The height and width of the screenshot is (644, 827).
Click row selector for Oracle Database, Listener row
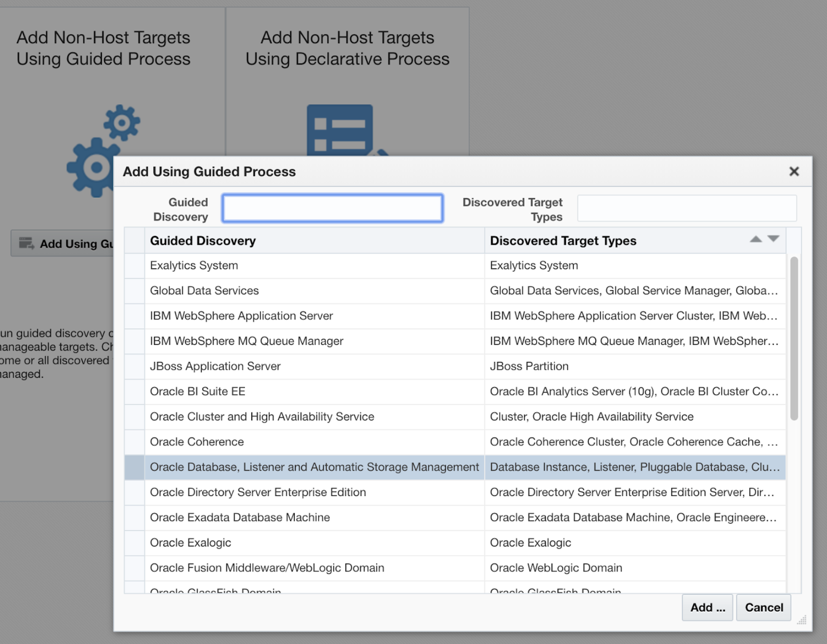tap(135, 467)
